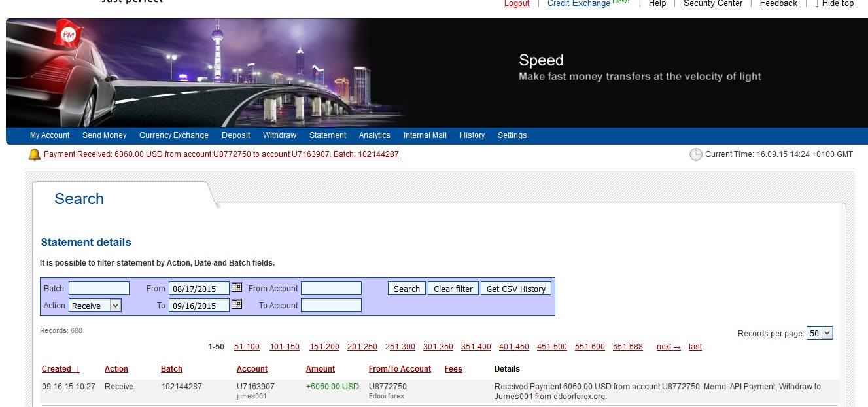Click the 09.16.15 10:27 created date cell
The width and height of the screenshot is (868, 407).
69,387
